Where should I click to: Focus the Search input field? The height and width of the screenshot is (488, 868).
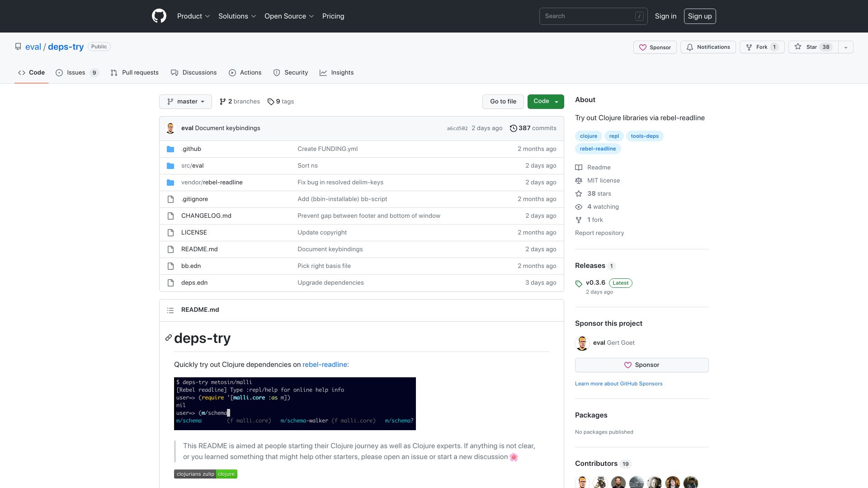click(593, 16)
